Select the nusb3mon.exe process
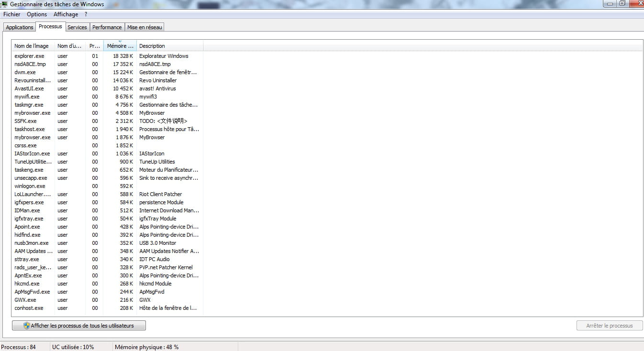The width and height of the screenshot is (644, 351). (108, 243)
